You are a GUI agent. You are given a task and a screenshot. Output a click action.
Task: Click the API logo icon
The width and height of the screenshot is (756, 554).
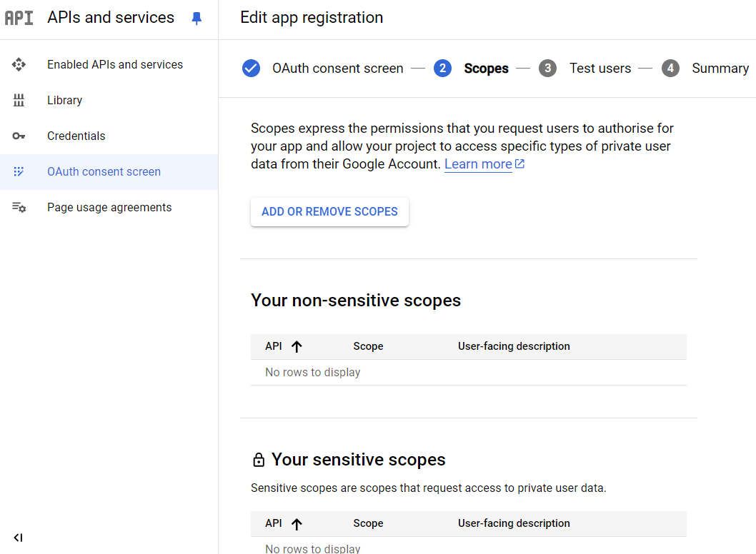pyautogui.click(x=19, y=18)
